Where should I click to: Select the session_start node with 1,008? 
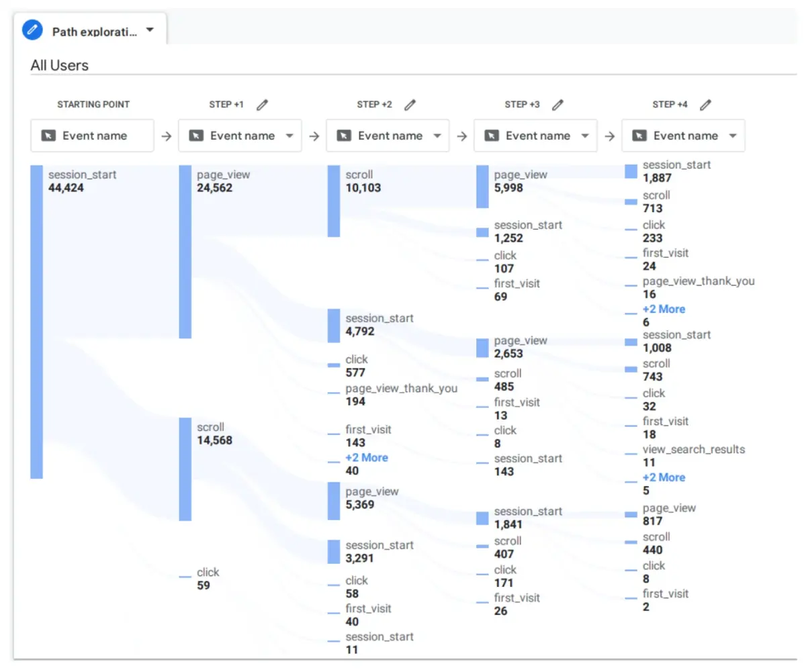[x=631, y=342]
